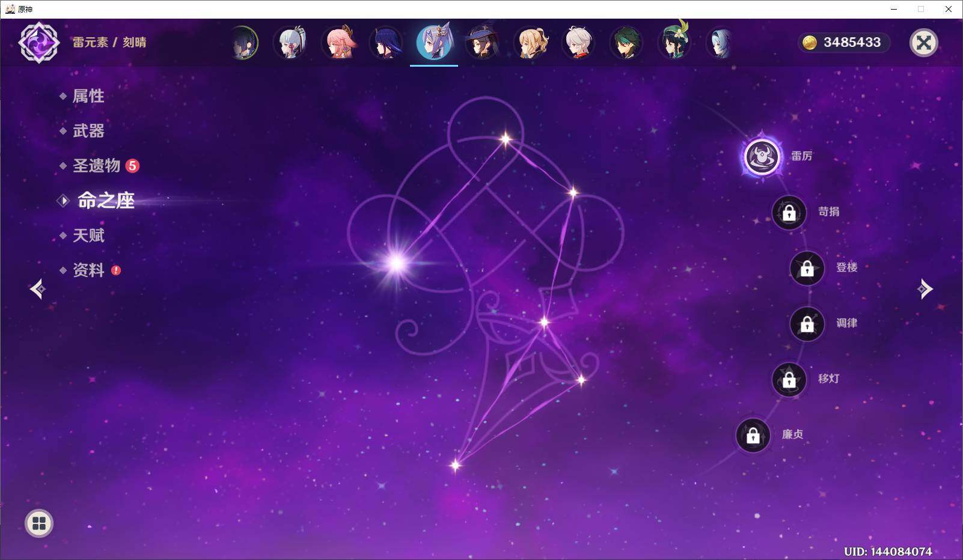Switch to Xiao's dark green-haired portrait

pyautogui.click(x=626, y=43)
